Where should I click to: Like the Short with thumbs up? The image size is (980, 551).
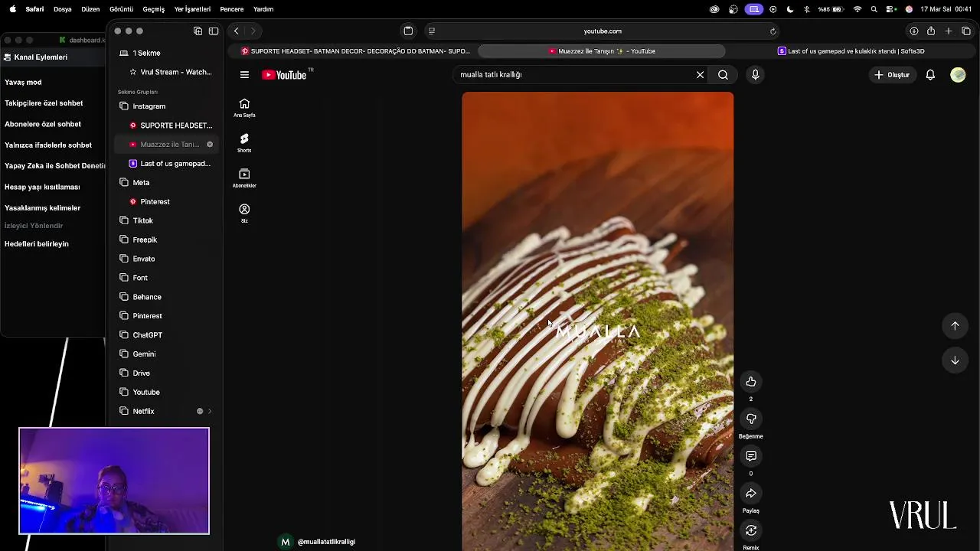coord(751,382)
